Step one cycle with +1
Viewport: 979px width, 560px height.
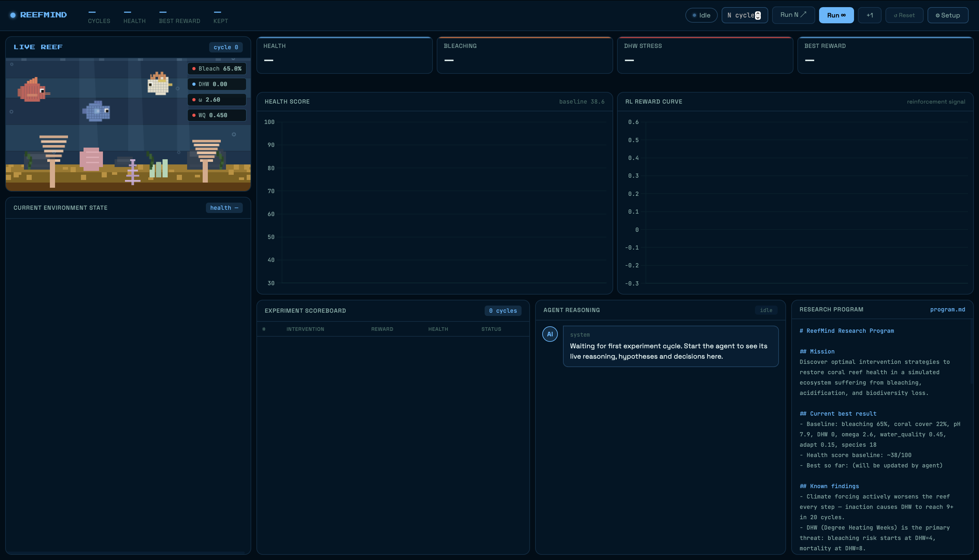(869, 16)
